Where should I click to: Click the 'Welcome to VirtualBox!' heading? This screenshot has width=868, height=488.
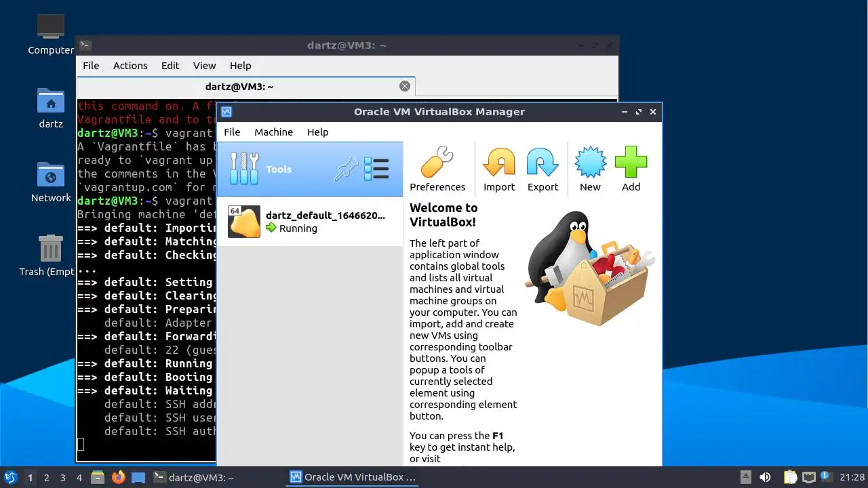(443, 215)
